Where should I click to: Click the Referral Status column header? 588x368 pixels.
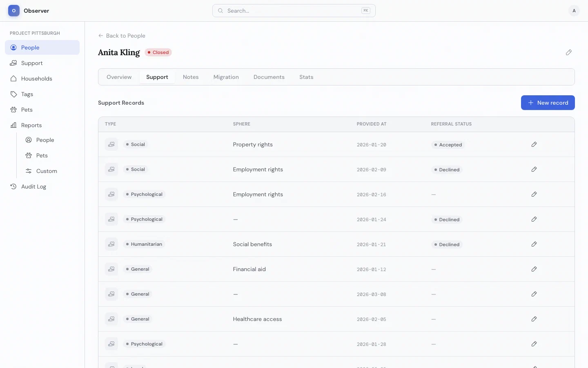point(451,124)
